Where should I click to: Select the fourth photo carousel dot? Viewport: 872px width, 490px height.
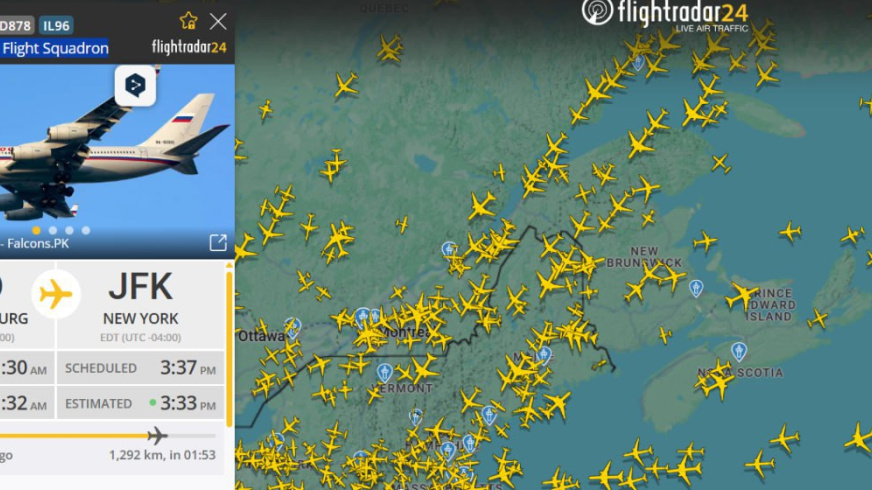tap(86, 230)
